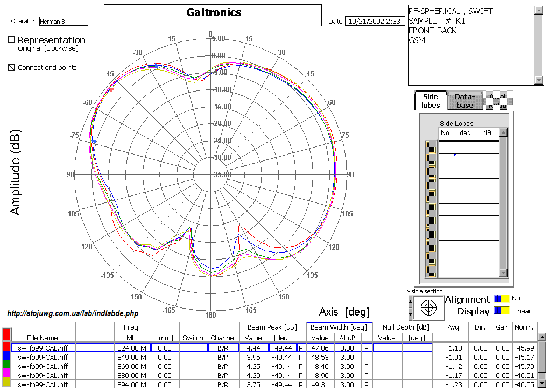
Task: Click beam width value 47.86
Action: (x=320, y=348)
